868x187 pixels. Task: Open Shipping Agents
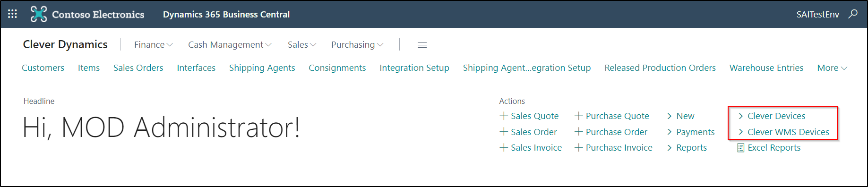(x=262, y=68)
